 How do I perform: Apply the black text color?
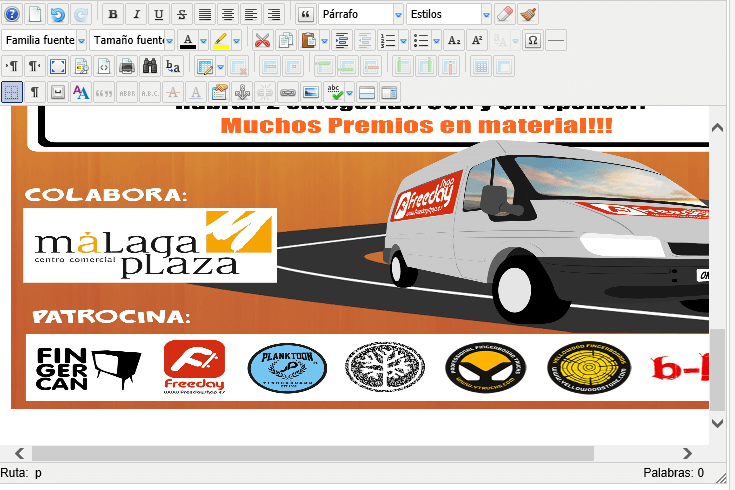[188, 40]
